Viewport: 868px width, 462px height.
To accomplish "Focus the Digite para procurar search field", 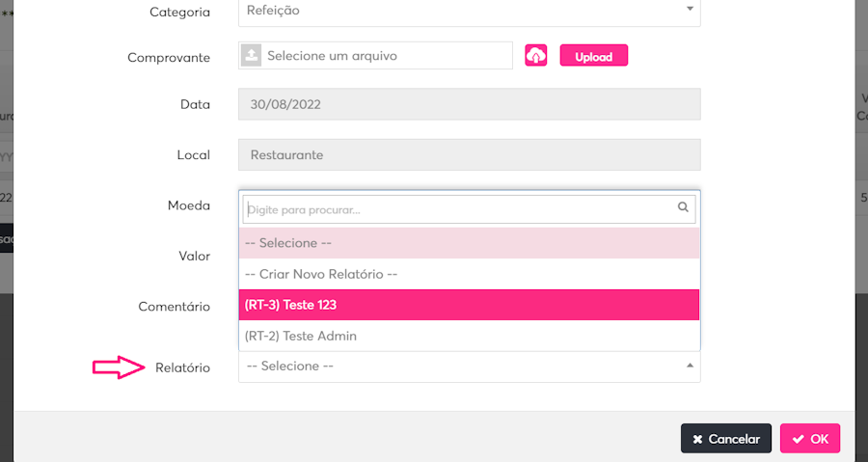I will (459, 208).
